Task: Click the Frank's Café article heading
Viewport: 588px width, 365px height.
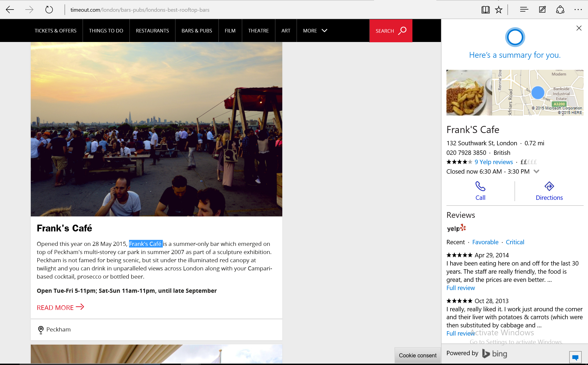Action: 65,228
